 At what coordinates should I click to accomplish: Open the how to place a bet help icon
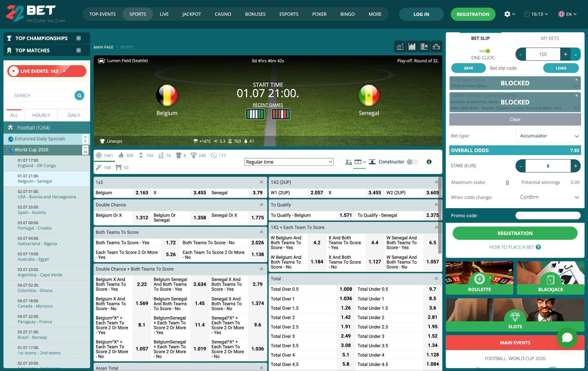[538, 247]
